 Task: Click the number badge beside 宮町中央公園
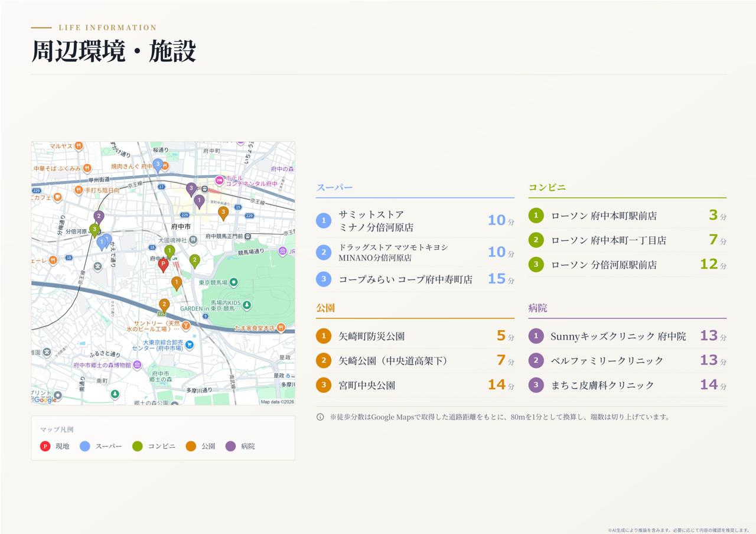pyautogui.click(x=324, y=385)
